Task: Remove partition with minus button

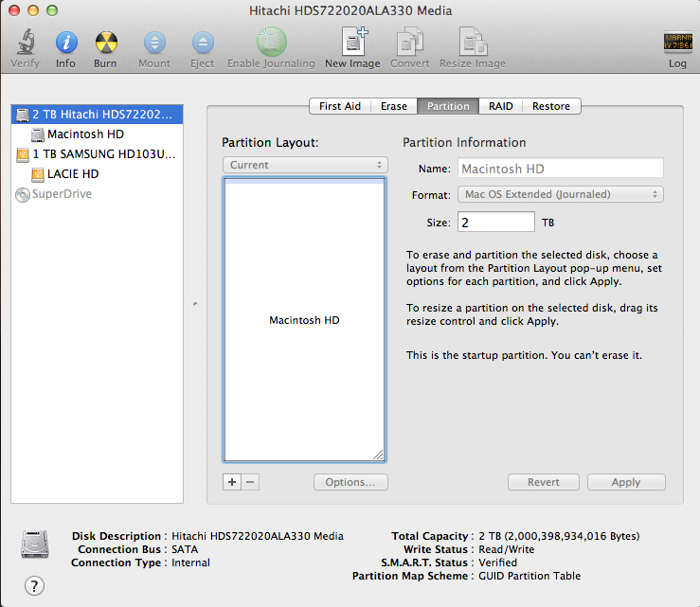Action: coord(250,482)
